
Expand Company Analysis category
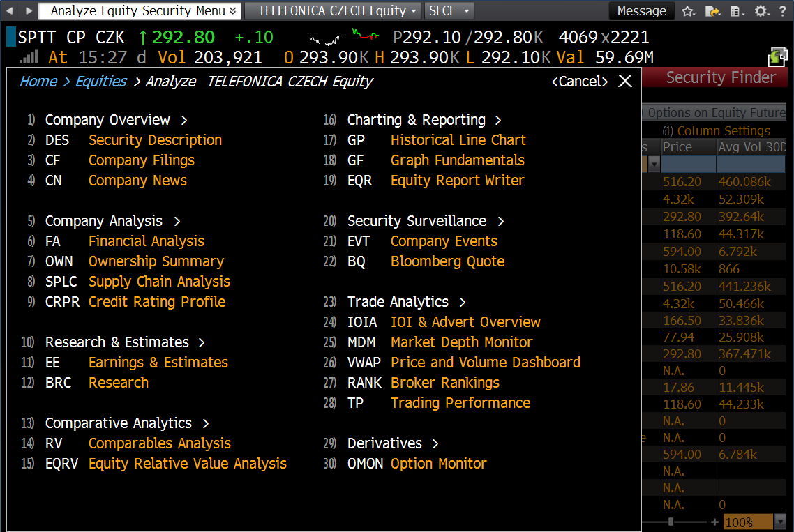click(x=112, y=221)
